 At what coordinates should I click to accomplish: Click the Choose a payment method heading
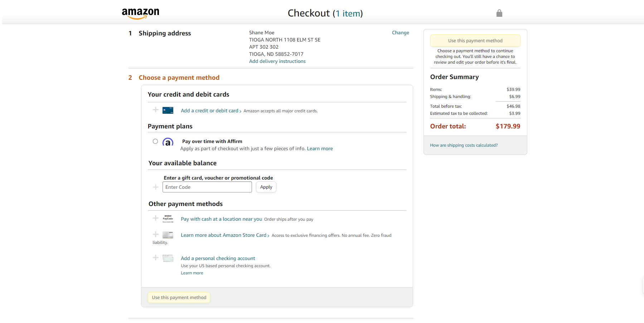(x=179, y=78)
